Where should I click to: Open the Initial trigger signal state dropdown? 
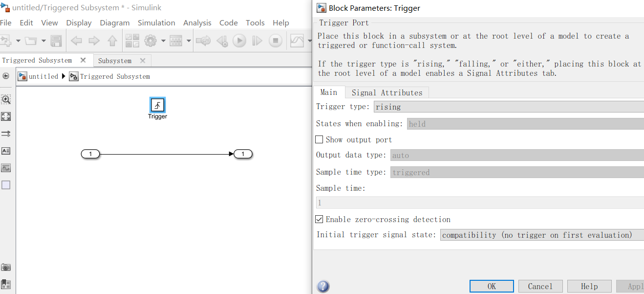pyautogui.click(x=542, y=235)
